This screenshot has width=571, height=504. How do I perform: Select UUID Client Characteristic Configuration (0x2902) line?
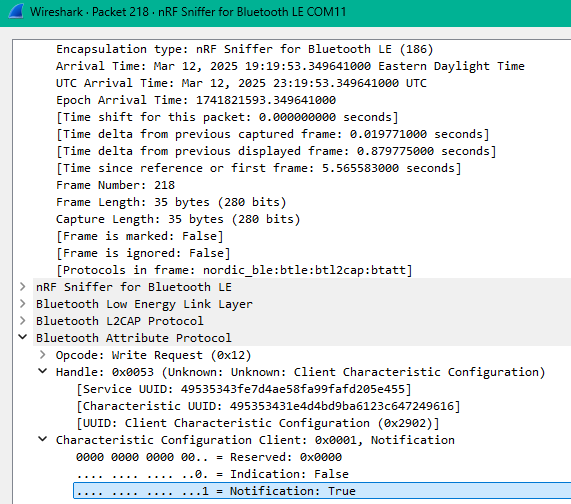pos(258,423)
